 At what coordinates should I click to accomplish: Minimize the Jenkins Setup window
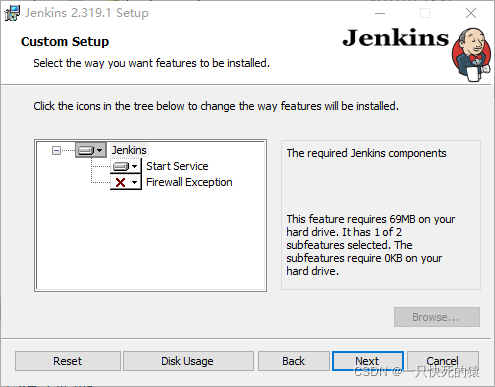380,13
